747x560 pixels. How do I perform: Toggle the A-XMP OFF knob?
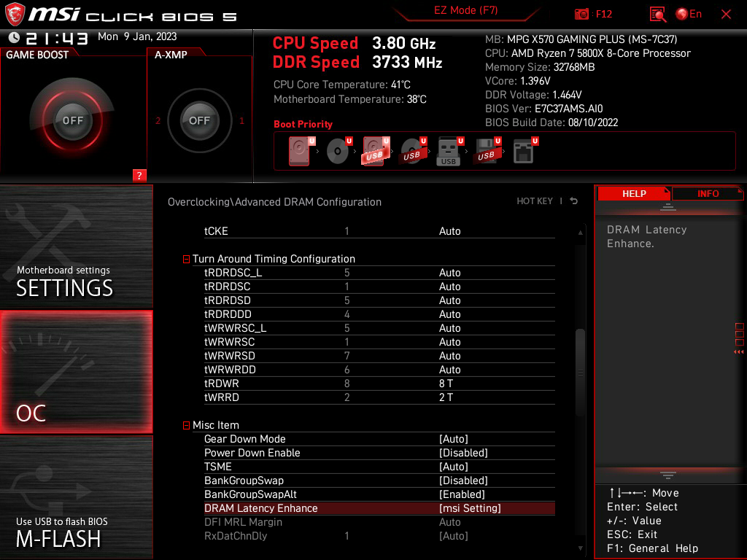tap(199, 120)
